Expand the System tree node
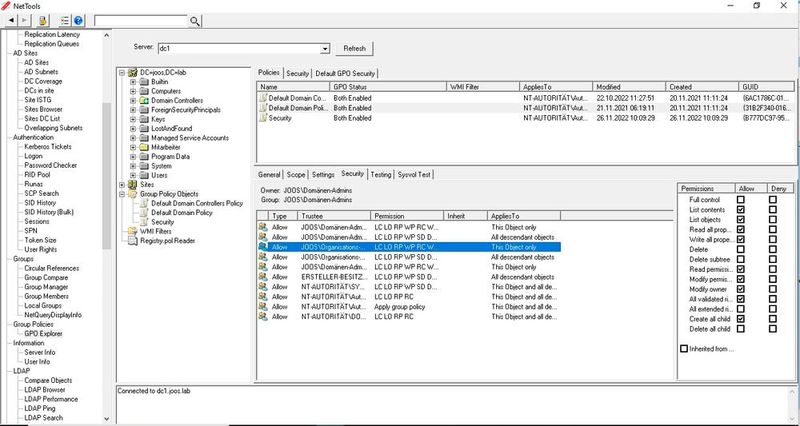The width and height of the screenshot is (800, 426). point(133,166)
